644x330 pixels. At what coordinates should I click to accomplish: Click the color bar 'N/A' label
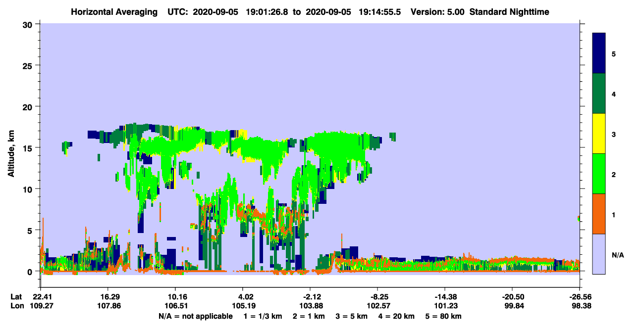click(618, 255)
